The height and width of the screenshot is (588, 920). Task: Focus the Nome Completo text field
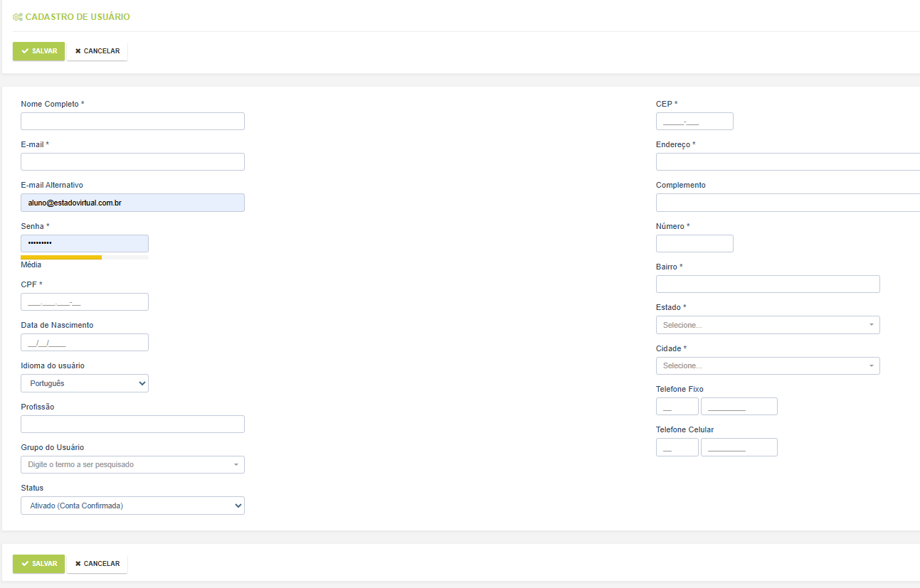click(132, 122)
